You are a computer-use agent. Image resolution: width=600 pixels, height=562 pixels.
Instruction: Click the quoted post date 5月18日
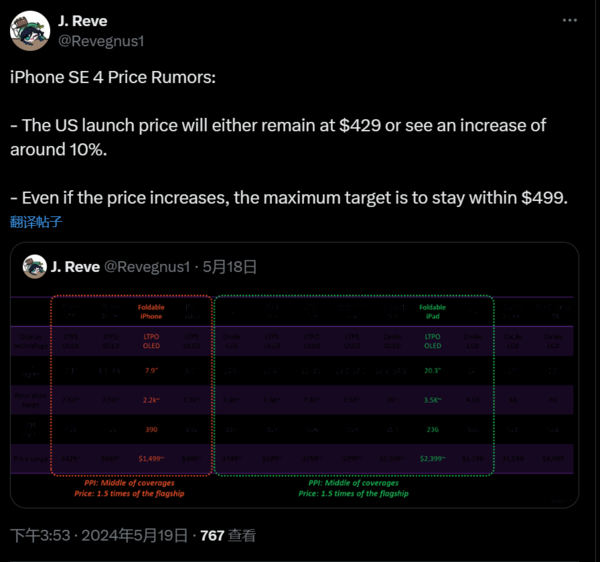pos(230,267)
